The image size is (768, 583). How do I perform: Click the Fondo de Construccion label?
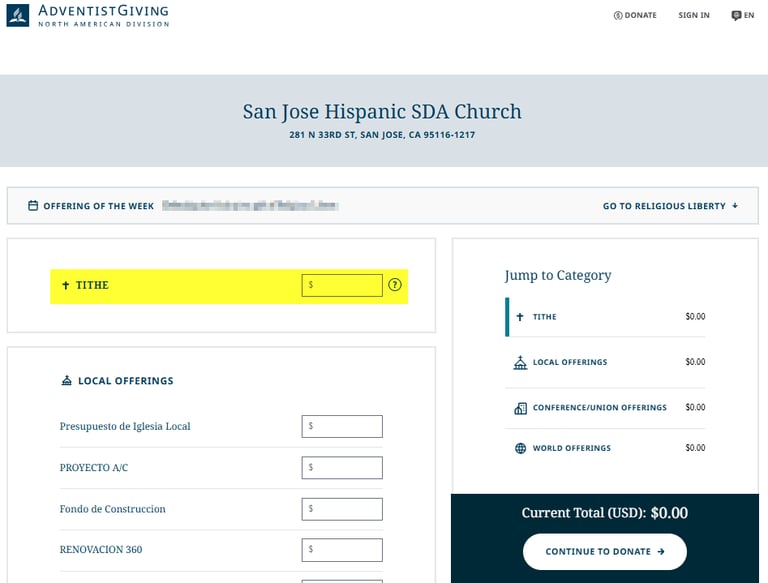[112, 509]
